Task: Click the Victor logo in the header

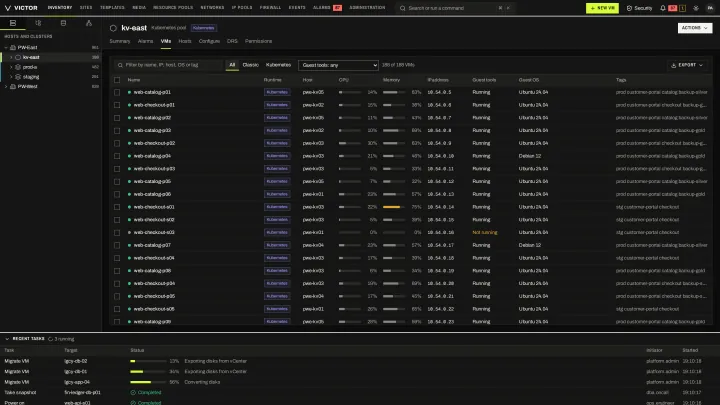Action: (x=21, y=8)
